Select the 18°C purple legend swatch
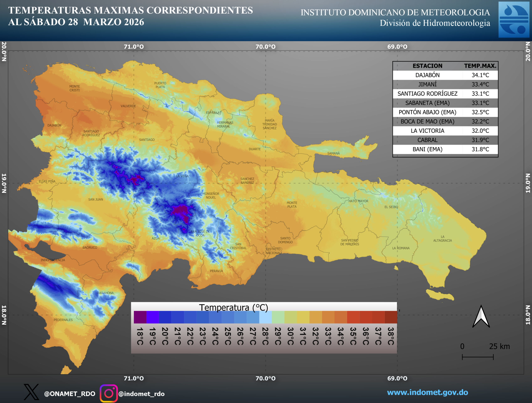 coord(140,317)
